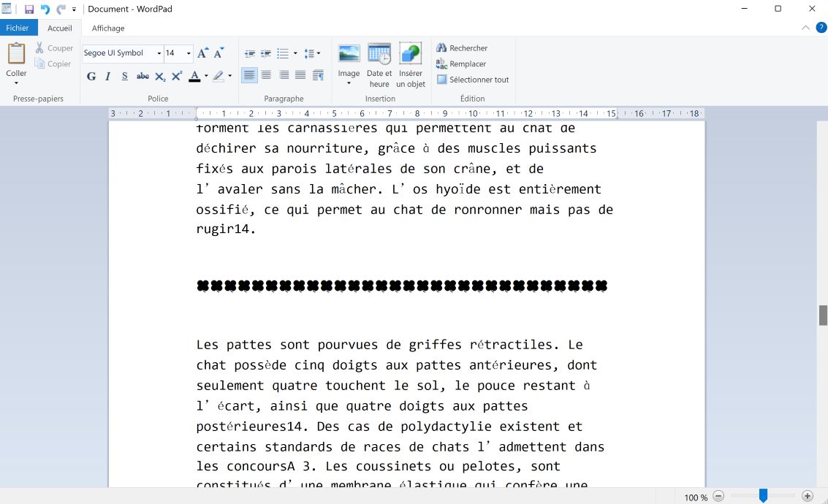
Task: Undo the last action
Action: 45,9
